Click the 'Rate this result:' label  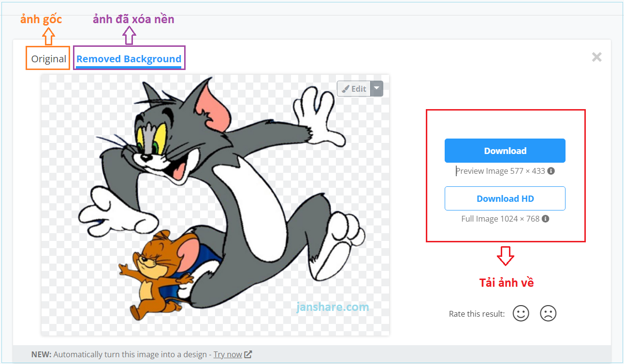[x=477, y=314]
